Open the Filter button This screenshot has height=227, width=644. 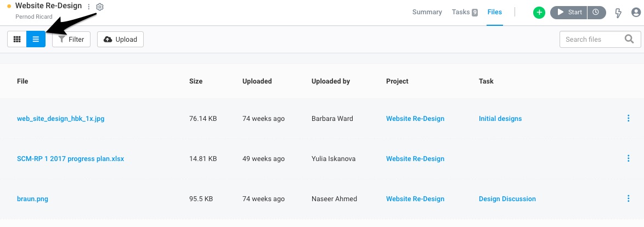click(71, 40)
